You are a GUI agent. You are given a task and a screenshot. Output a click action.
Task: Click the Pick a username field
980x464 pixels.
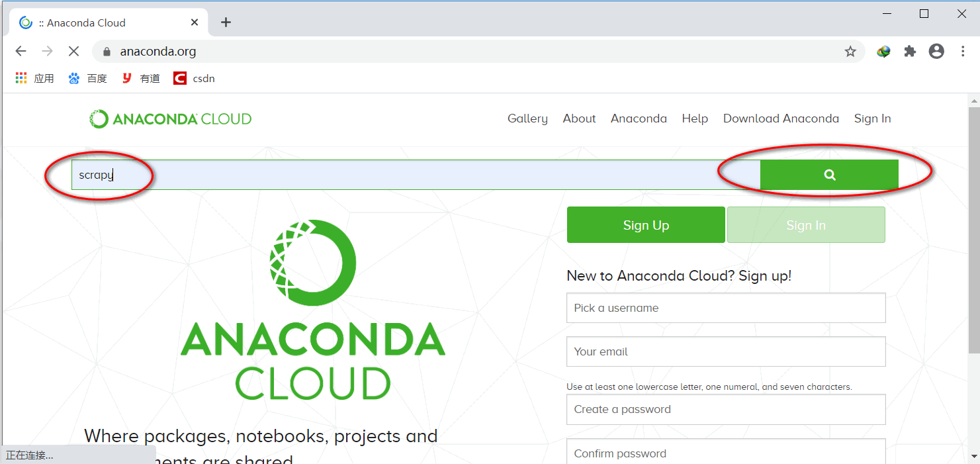pos(726,308)
